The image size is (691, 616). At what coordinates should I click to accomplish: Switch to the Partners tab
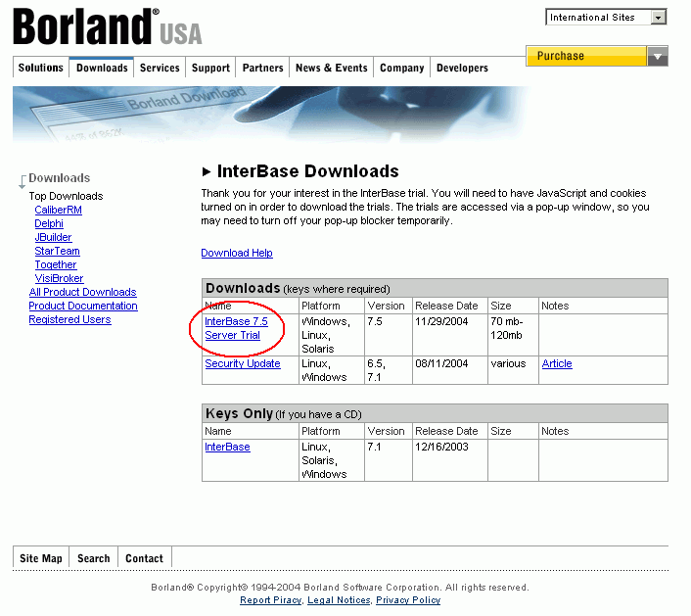[262, 68]
